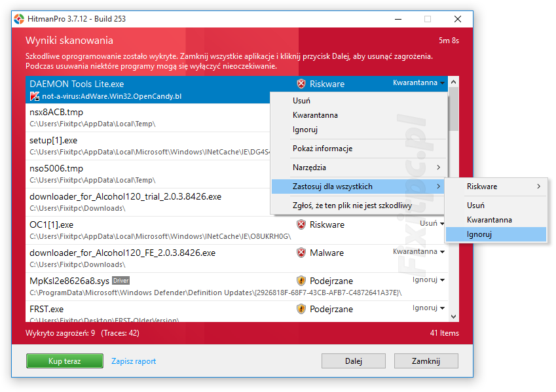The width and height of the screenshot is (556, 392).
Task: Click the Malware shield on downloader_for_Alcohol120_FE row
Action: (301, 253)
